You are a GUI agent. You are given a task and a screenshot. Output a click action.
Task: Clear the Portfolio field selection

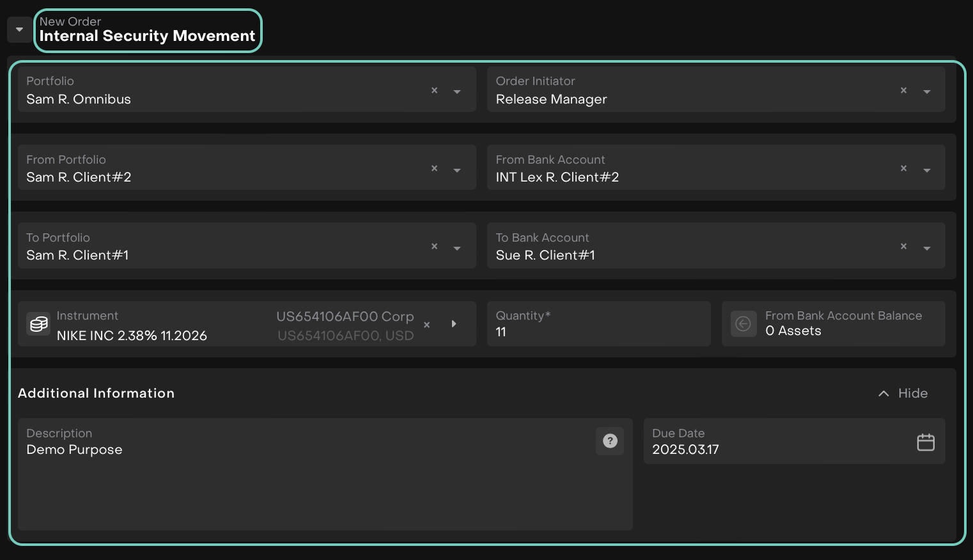click(434, 91)
